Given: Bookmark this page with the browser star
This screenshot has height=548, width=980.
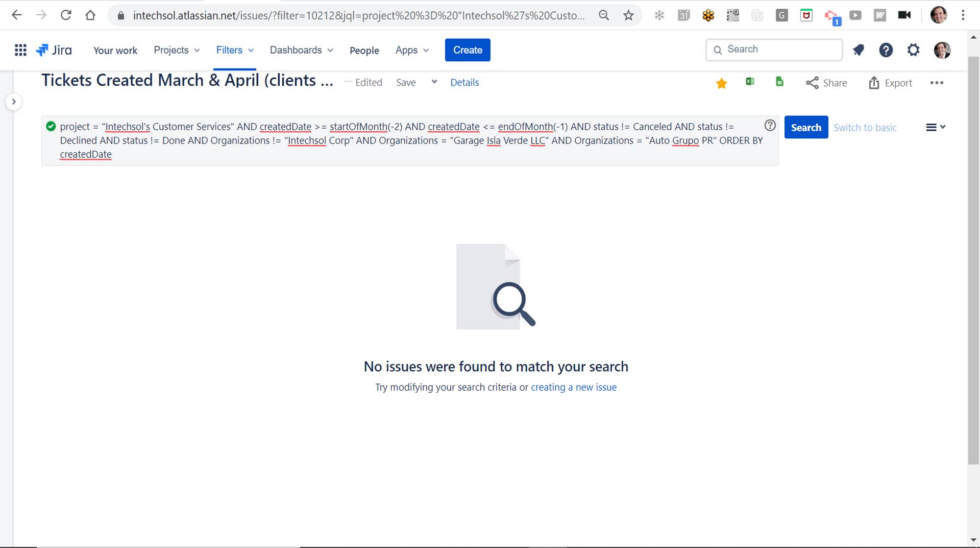Looking at the screenshot, I should 628,15.
